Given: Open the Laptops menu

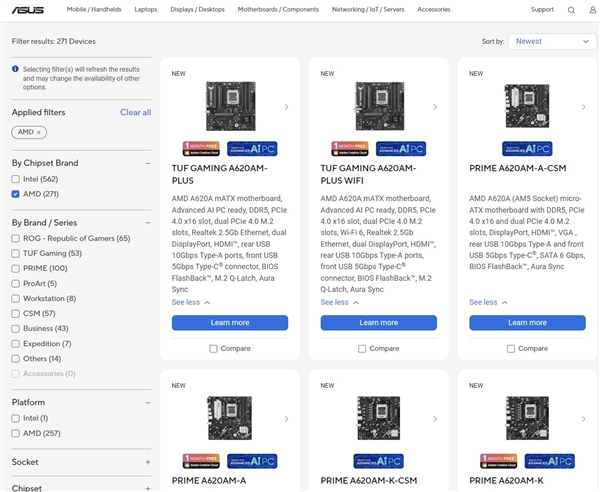Looking at the screenshot, I should coord(146,10).
